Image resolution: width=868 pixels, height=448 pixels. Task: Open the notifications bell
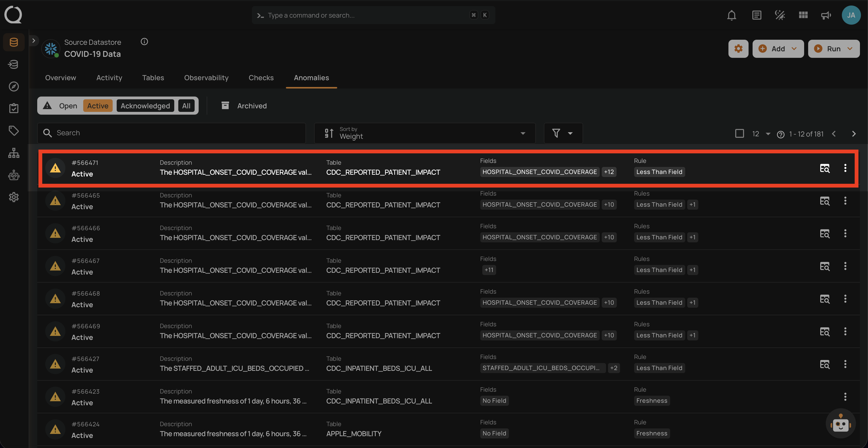(x=731, y=15)
